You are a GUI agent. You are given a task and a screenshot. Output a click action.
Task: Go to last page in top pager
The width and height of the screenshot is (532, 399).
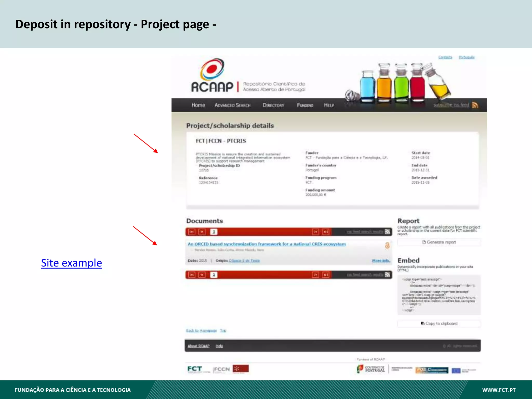click(325, 232)
